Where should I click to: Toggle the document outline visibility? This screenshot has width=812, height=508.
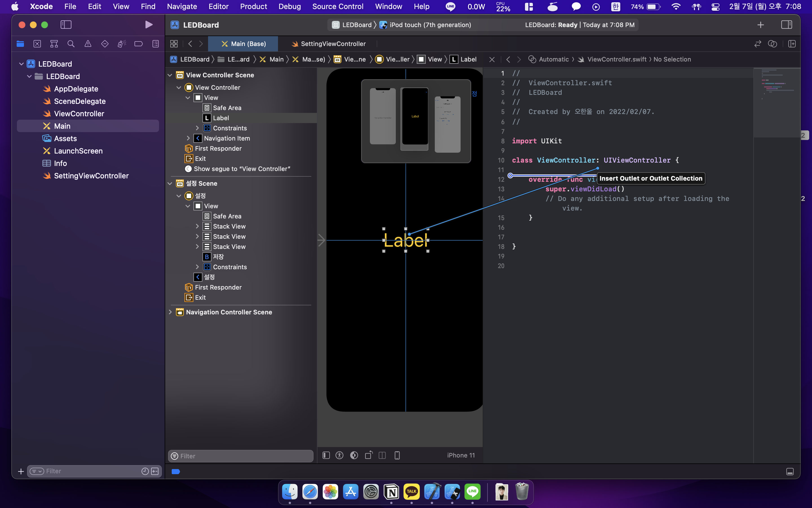tap(326, 455)
